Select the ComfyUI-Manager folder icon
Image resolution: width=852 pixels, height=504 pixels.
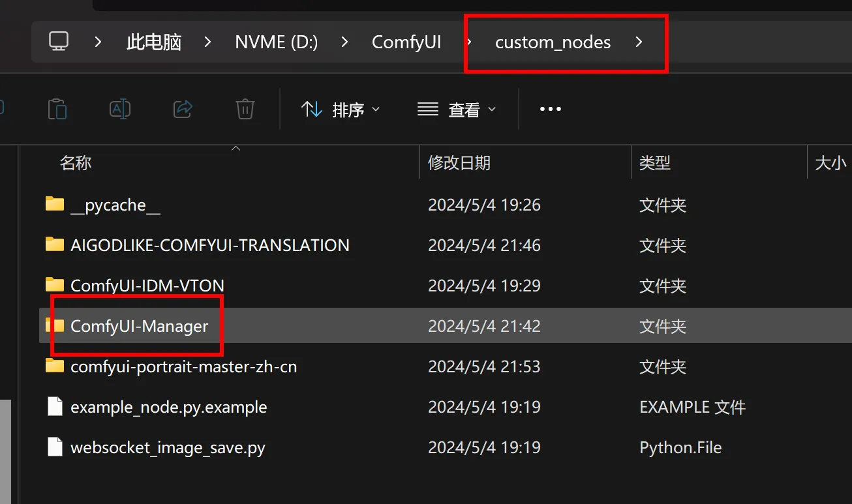click(x=55, y=325)
